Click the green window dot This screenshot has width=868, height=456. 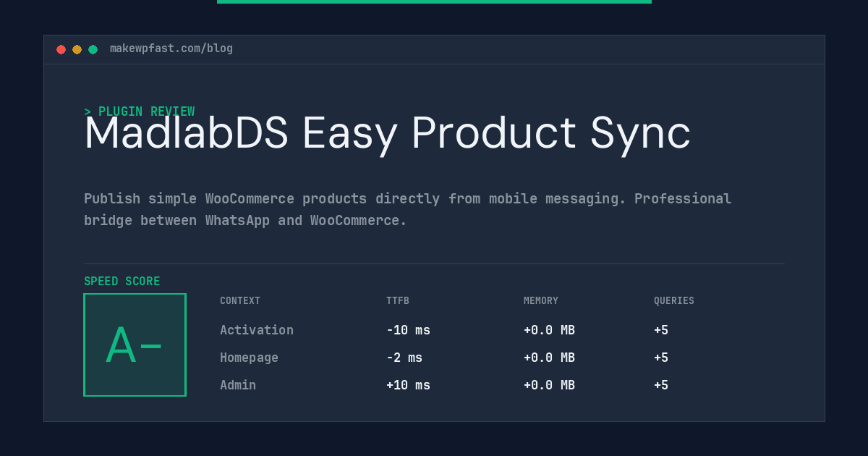pos(93,49)
